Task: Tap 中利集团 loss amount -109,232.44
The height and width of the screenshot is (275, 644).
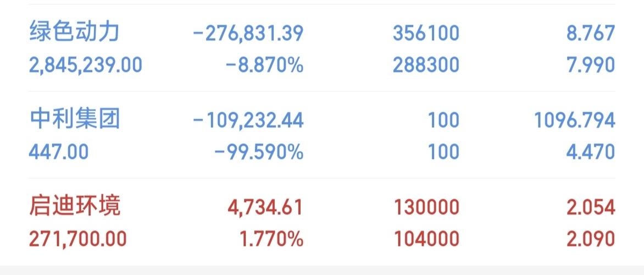Action: (248, 120)
